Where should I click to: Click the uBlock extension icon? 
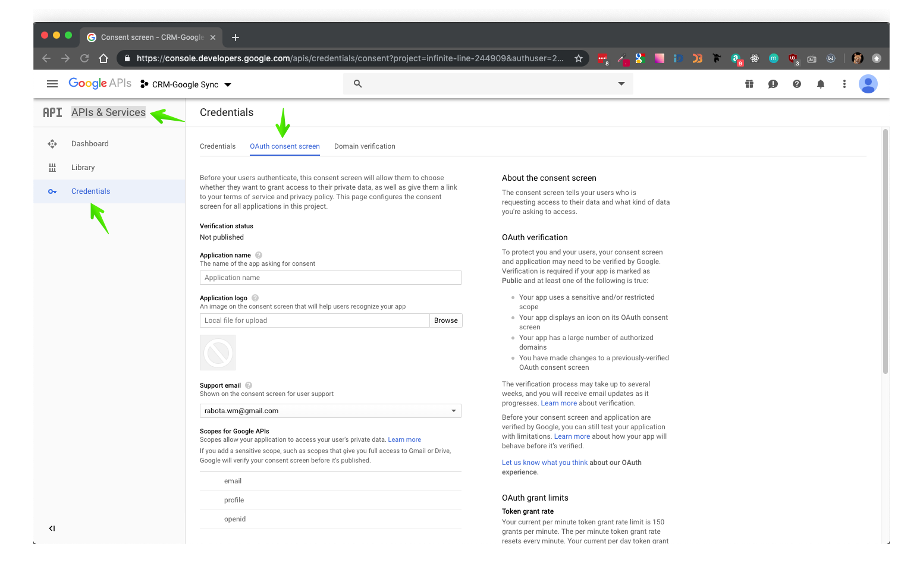[x=793, y=58]
